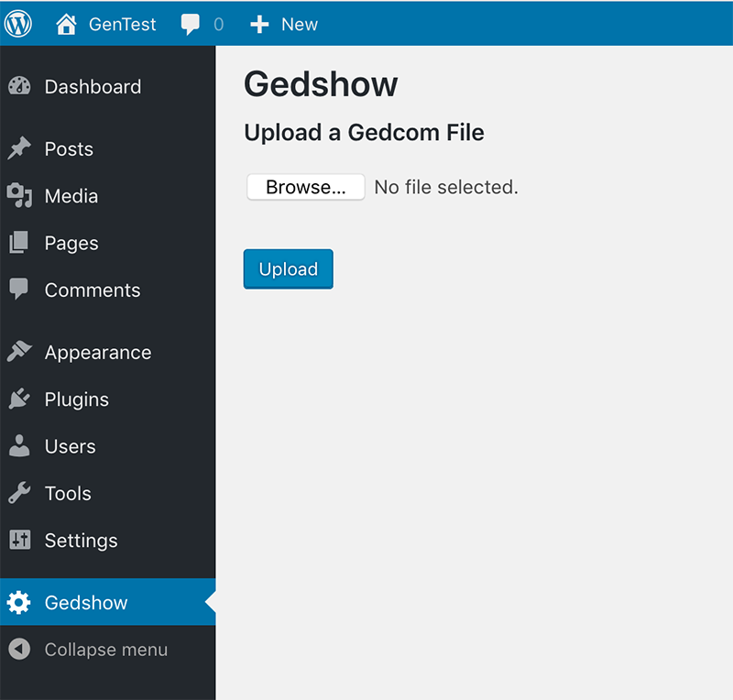Screen dimensions: 733x700
Task: Open the comments bubble icon in top bar
Action: point(191,25)
